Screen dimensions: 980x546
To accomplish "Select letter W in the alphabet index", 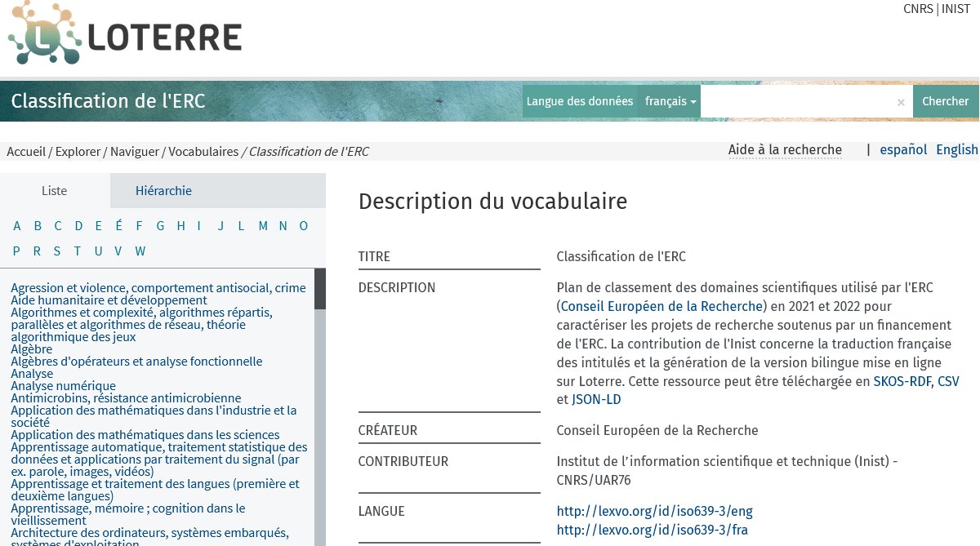I will point(140,251).
